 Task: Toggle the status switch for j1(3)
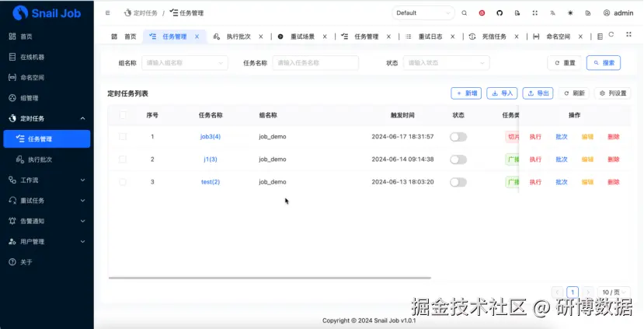point(458,159)
